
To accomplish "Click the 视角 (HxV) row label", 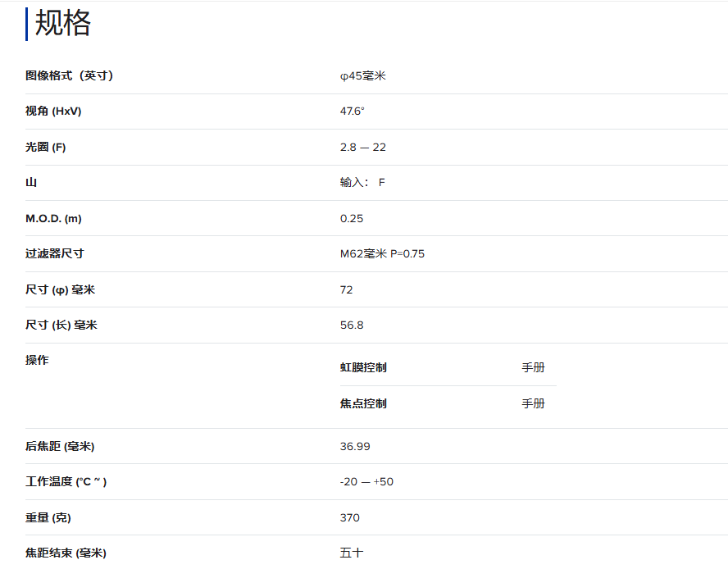I will [x=53, y=112].
